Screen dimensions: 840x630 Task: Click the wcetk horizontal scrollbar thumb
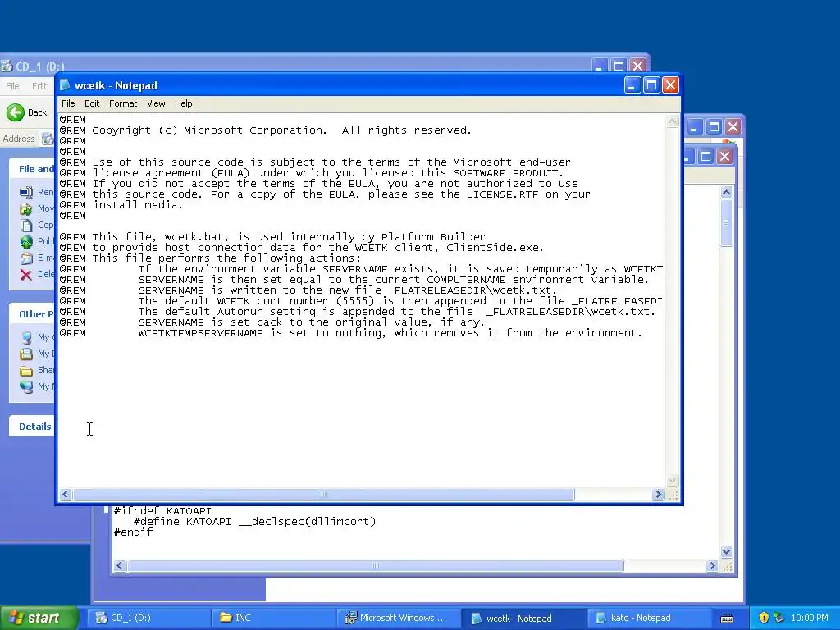(323, 494)
